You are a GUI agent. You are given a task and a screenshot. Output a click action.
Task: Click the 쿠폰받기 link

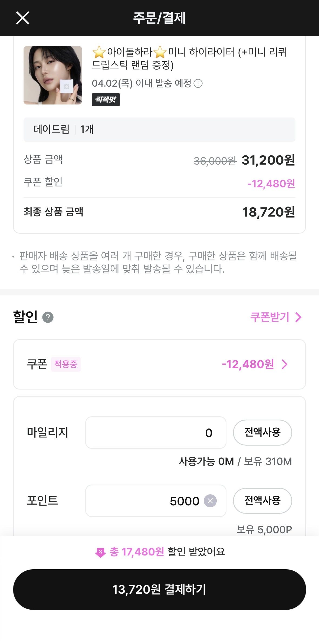(270, 317)
